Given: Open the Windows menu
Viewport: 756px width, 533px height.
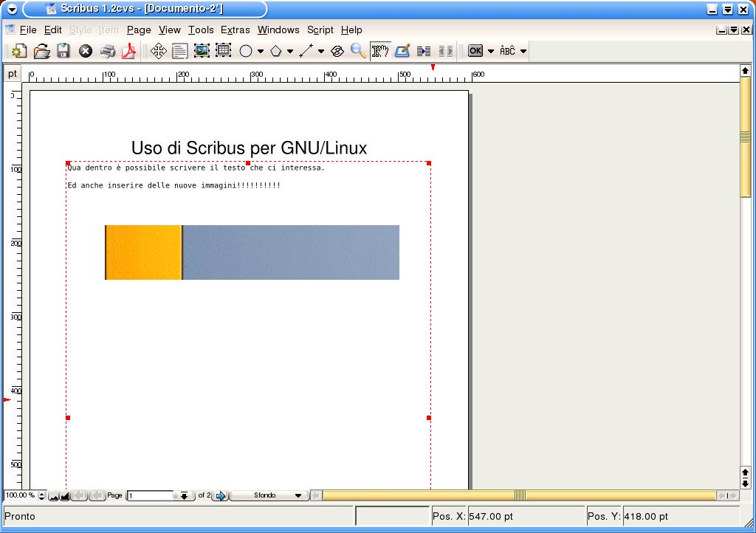Looking at the screenshot, I should tap(278, 30).
